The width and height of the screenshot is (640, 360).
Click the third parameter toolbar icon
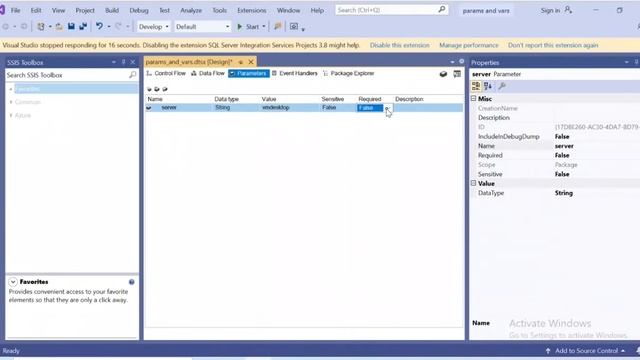pos(165,89)
